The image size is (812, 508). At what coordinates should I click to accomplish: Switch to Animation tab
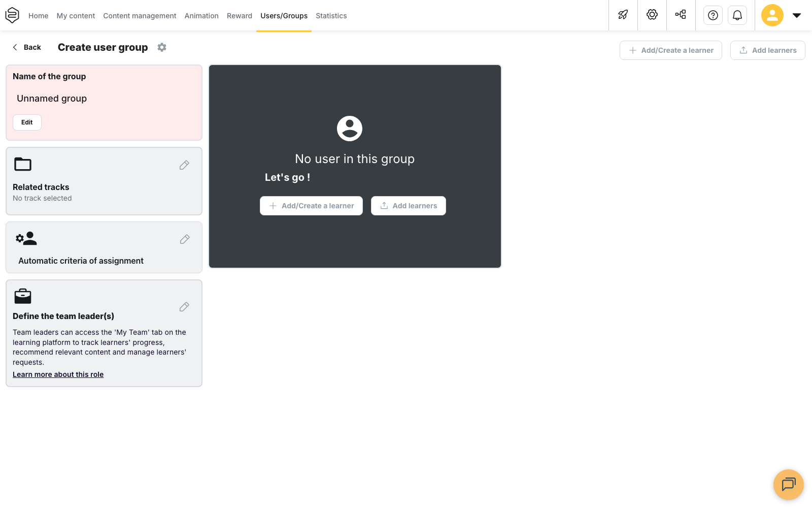click(201, 16)
